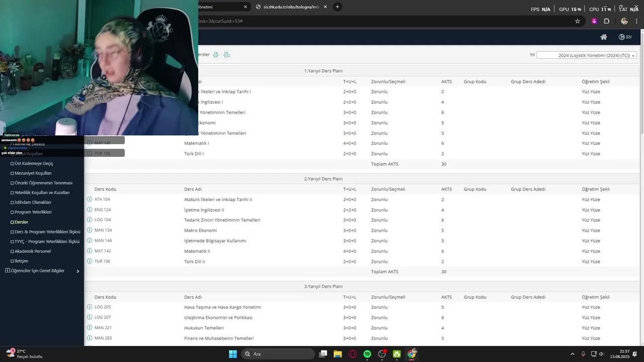Open the browser profile avatar
644x362 pixels.
click(x=624, y=21)
